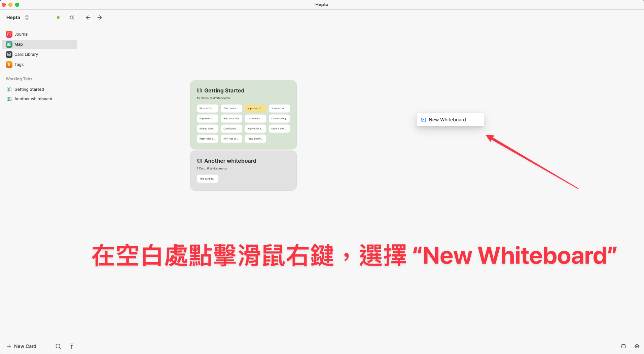Screen dimensions: 644x354
Task: Open Another whiteboard working tab
Action: (33, 99)
